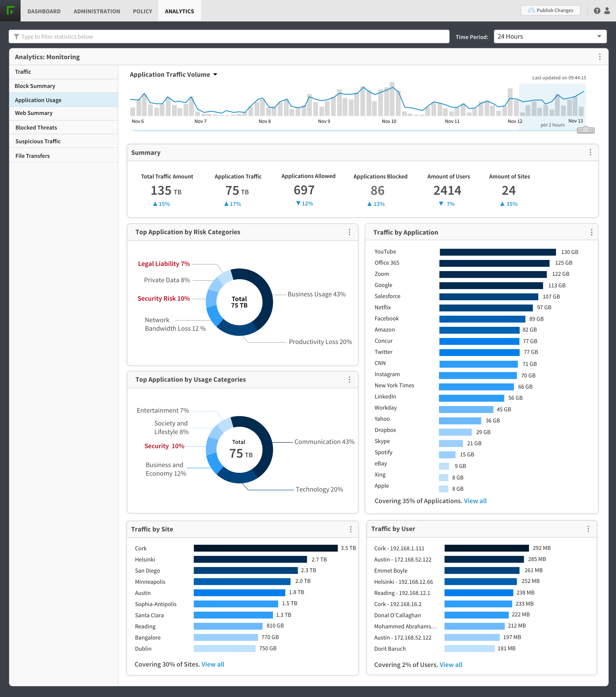
Task: Open Suspicious Traffic sidebar item
Action: tap(63, 141)
